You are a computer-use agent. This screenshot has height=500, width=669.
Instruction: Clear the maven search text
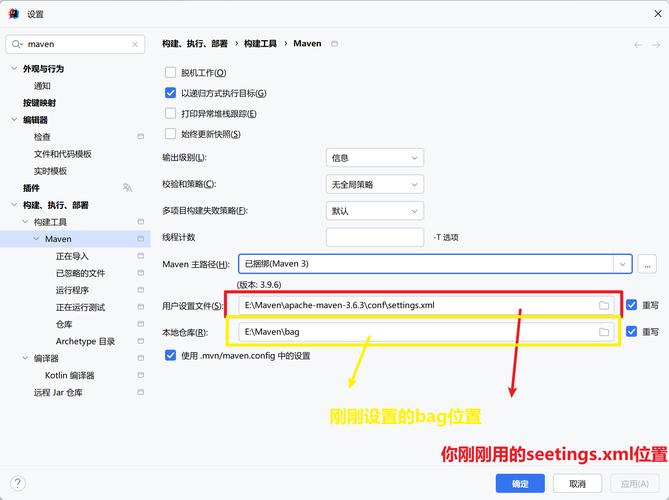pos(135,44)
